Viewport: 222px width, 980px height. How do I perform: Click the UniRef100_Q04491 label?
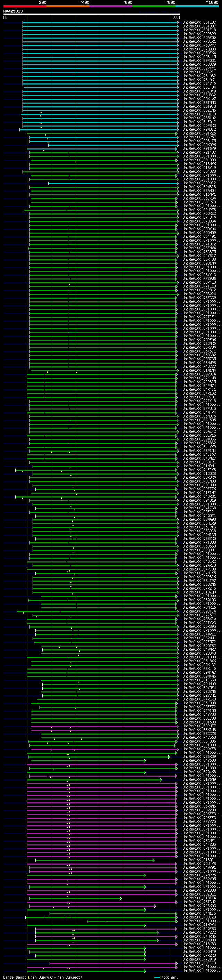pos(199,237)
